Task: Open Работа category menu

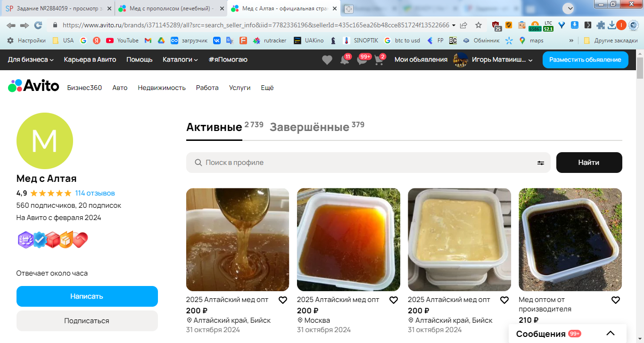Action: [x=207, y=88]
